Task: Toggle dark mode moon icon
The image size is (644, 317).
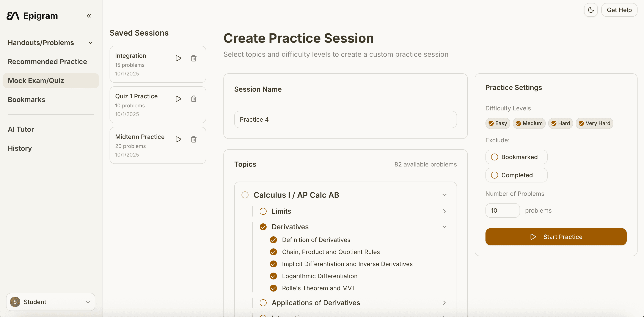Action: [591, 10]
